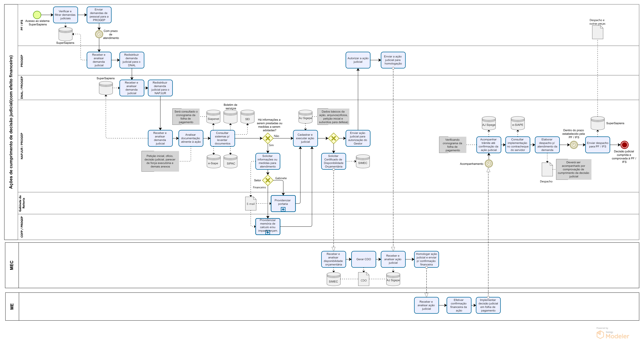
Task: Expand the 'Providenciar memória de calculo' subprocess
Action: click(x=268, y=233)
